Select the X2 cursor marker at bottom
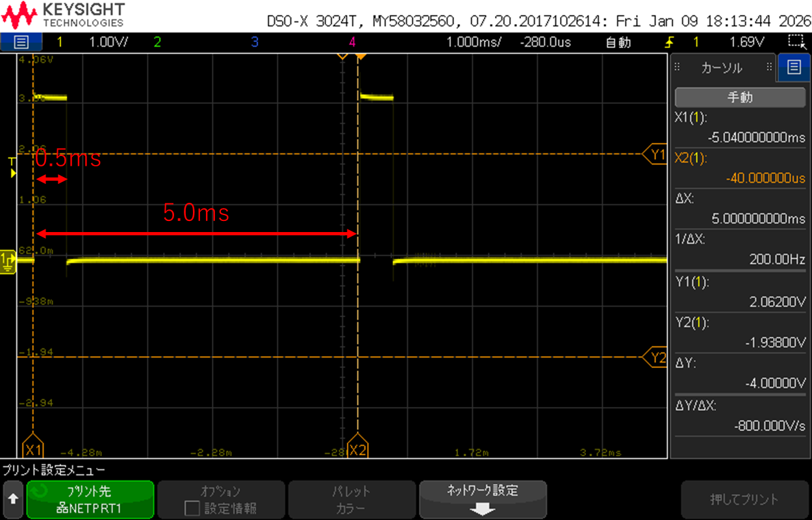 click(357, 449)
